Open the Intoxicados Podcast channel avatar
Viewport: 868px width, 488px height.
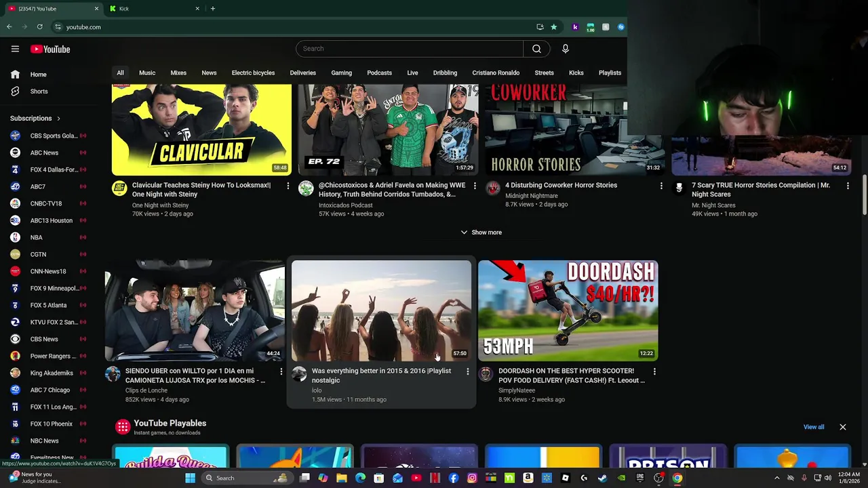tap(306, 188)
